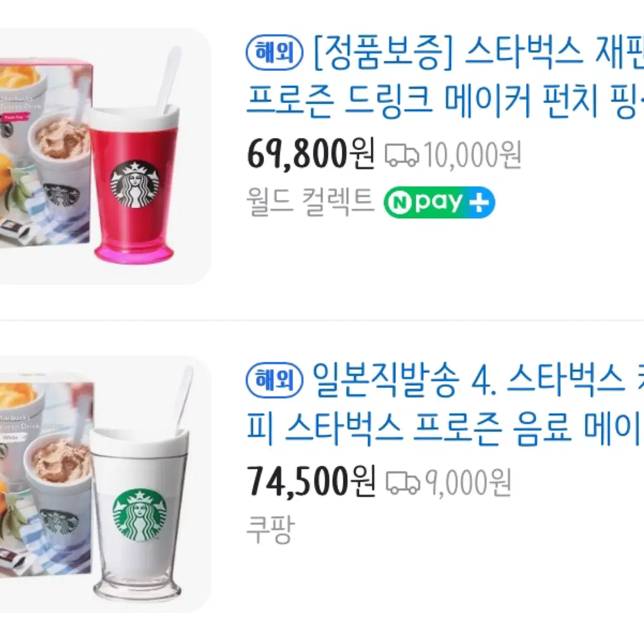Click the 월드 컬렉트 seller name

click(310, 202)
